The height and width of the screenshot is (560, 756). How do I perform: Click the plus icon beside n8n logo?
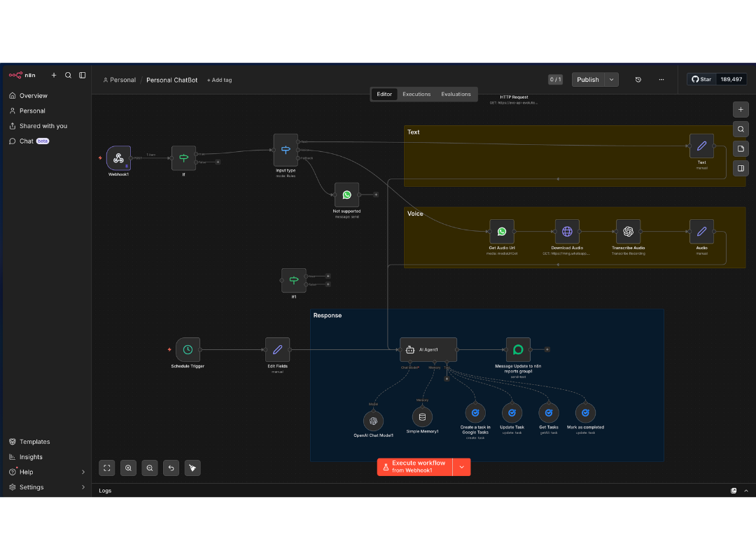[x=54, y=75]
